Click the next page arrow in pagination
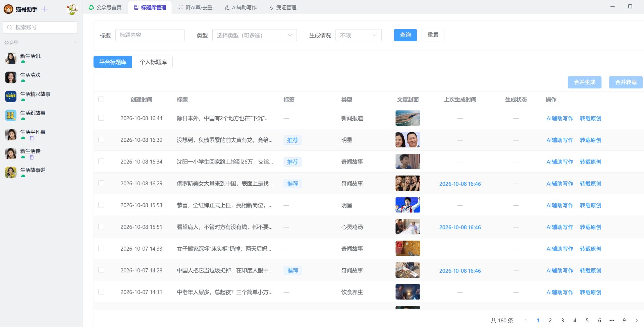Viewport: 644px width, 327px height. [x=637, y=320]
